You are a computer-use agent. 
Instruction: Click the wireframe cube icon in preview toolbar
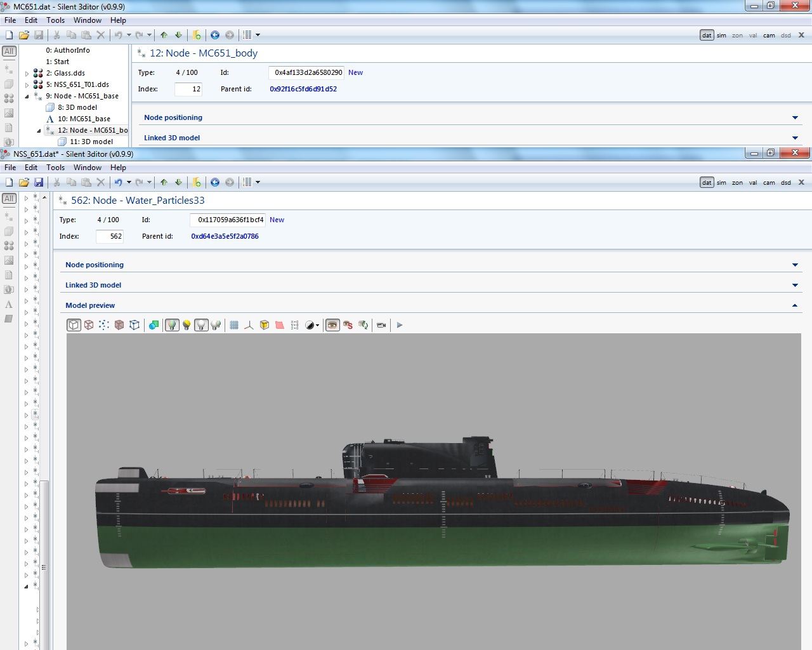(89, 325)
